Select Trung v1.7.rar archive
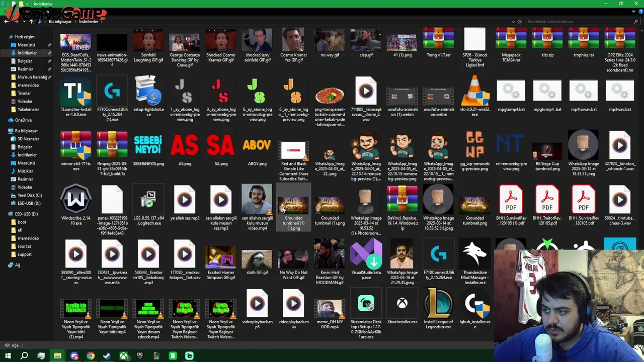Image resolution: width=644 pixels, height=362 pixels. click(x=438, y=38)
